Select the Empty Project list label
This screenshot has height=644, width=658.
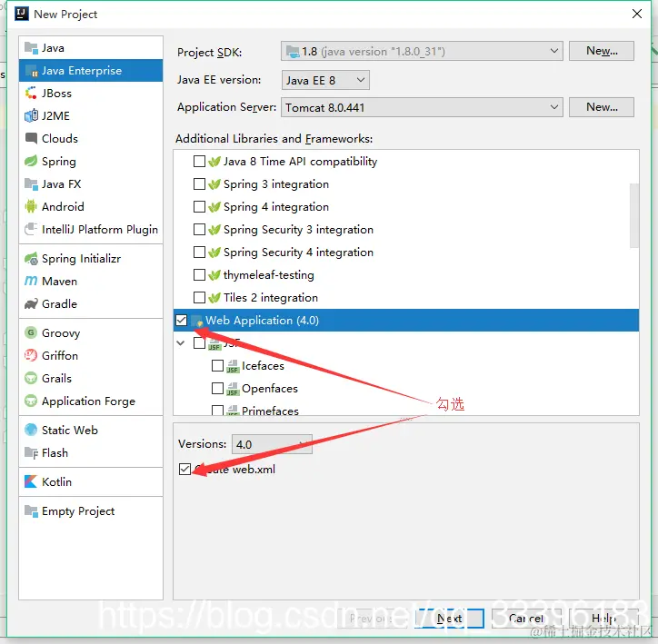pyautogui.click(x=78, y=511)
